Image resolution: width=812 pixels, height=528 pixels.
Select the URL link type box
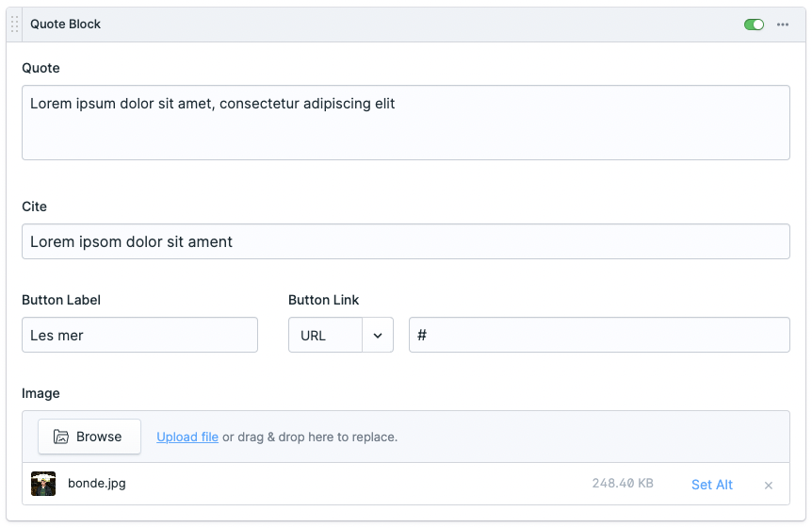[x=325, y=336]
